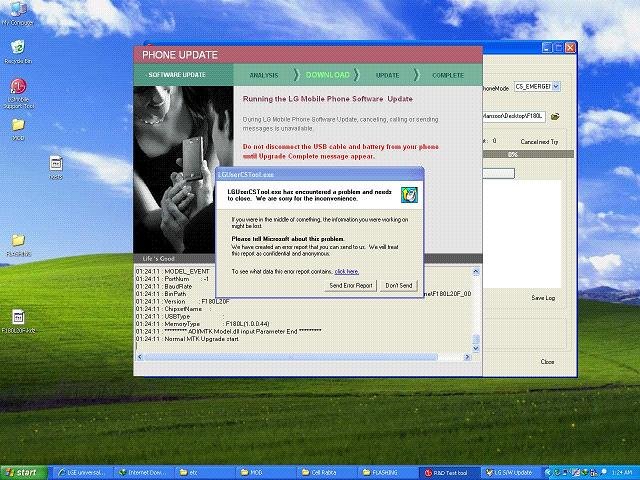Click the 'MemoryType' log line
Viewport: 640px width, 480px height.
click(202, 324)
